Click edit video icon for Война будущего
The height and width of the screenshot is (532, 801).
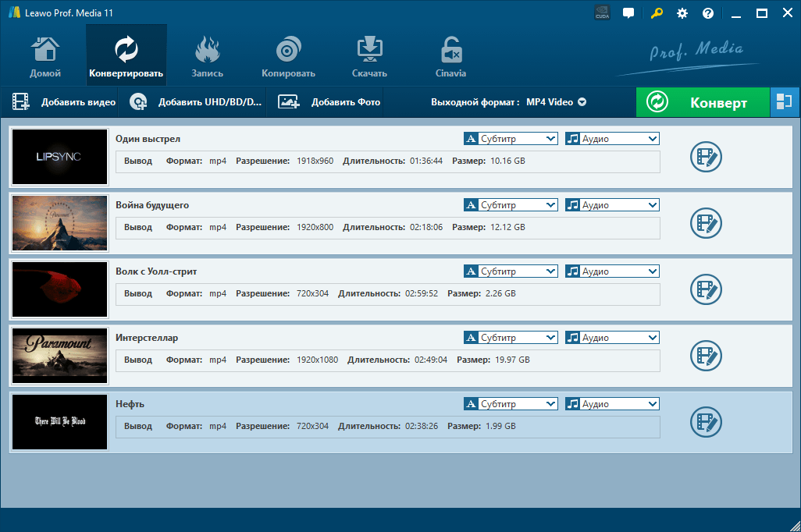(x=706, y=223)
